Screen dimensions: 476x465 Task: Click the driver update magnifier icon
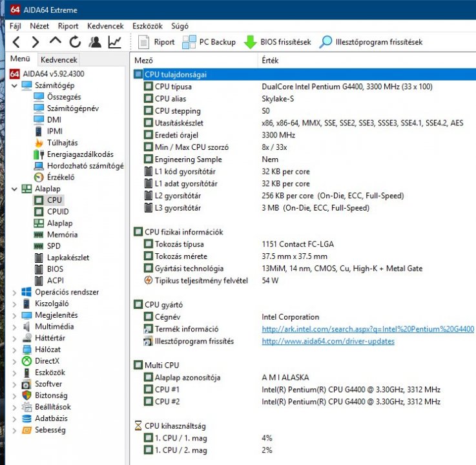(x=326, y=42)
